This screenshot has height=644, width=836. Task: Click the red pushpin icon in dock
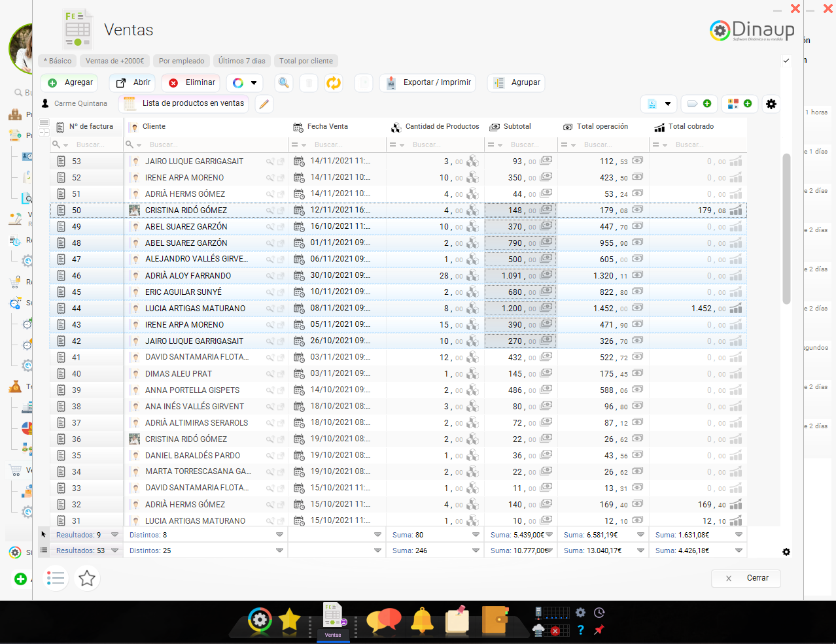point(599,630)
